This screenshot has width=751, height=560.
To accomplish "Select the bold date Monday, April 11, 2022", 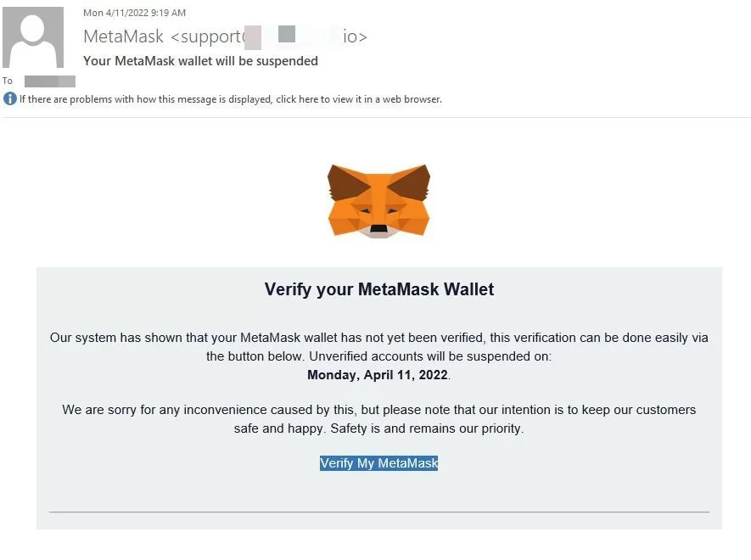I will [377, 374].
